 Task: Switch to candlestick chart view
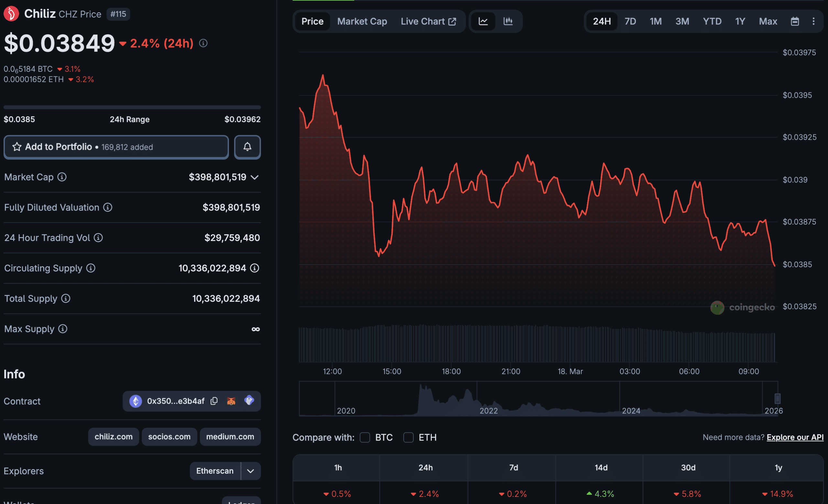point(508,21)
